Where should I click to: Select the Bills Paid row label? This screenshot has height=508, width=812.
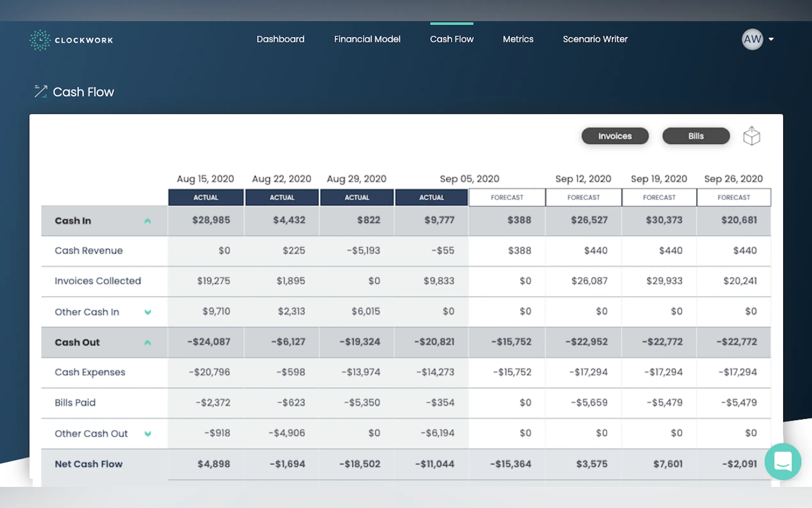click(x=75, y=402)
